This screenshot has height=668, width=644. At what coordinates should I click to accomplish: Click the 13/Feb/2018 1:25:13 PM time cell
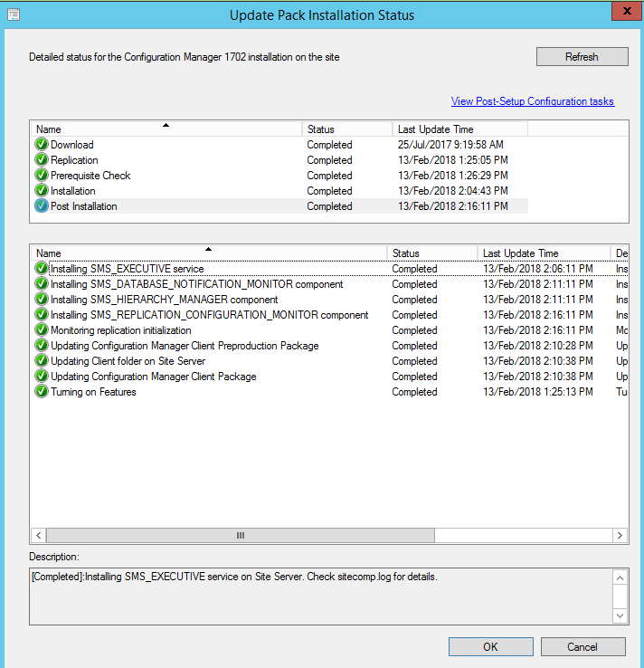click(538, 392)
